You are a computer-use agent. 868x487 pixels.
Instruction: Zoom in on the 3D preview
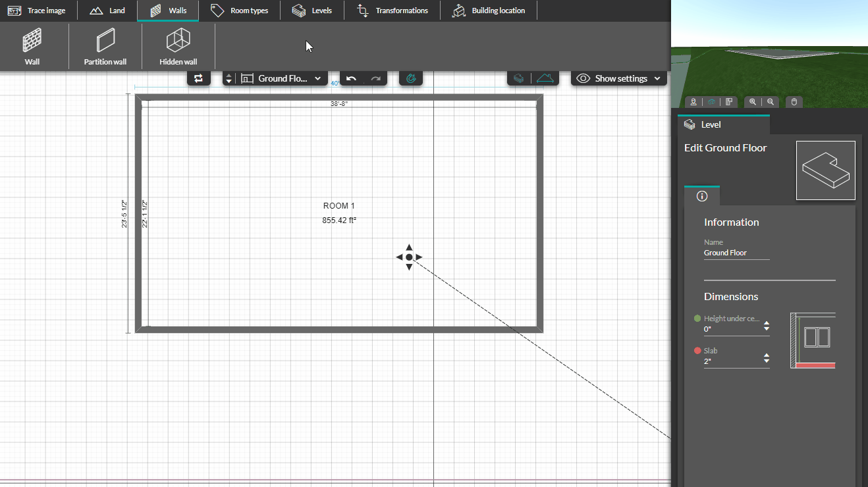pos(753,102)
